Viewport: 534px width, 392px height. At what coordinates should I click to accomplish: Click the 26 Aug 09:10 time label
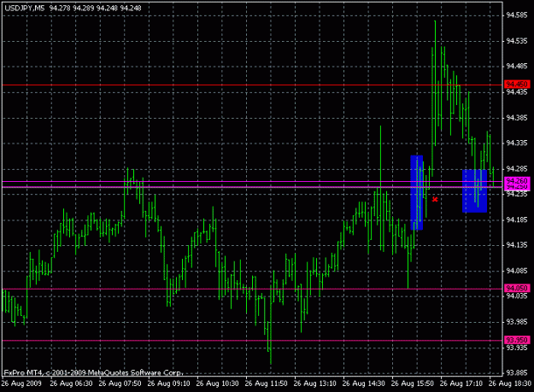pos(168,383)
